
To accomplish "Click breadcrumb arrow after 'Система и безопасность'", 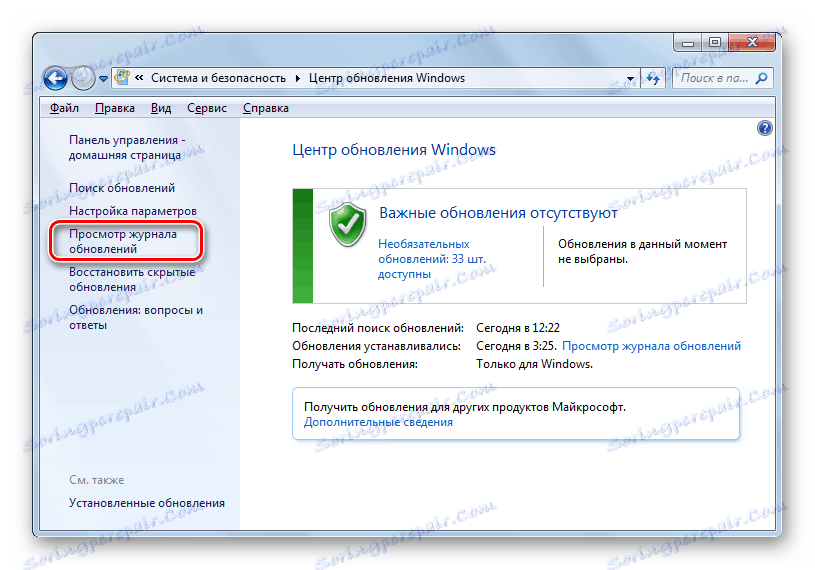I will click(x=297, y=78).
